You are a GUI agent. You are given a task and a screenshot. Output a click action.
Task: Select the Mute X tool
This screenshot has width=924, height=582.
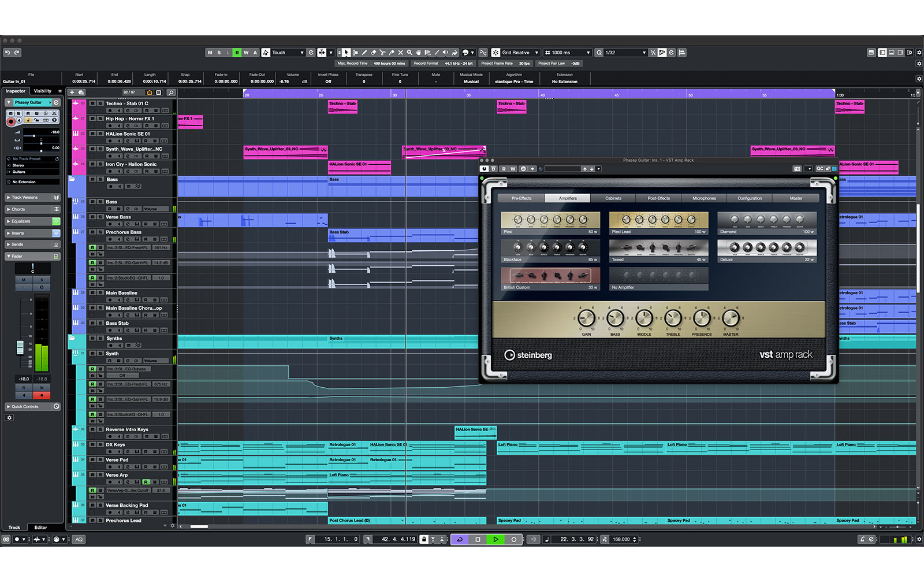[x=400, y=53]
